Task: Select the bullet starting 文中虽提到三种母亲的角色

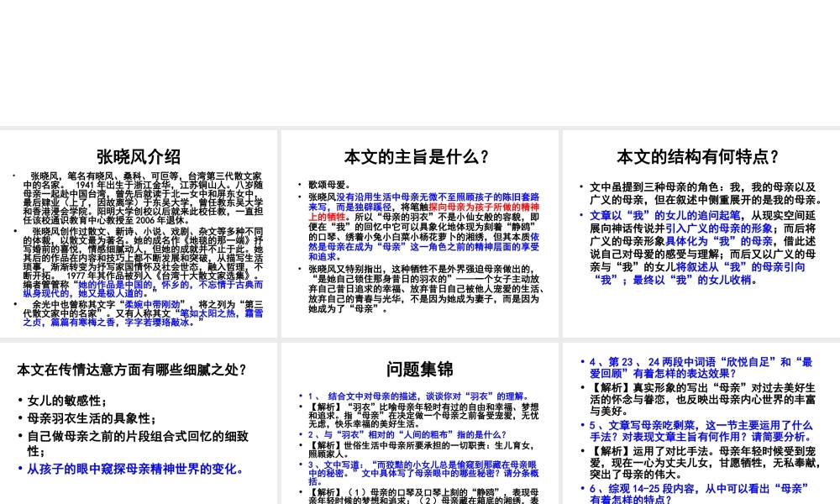Action: click(x=706, y=194)
